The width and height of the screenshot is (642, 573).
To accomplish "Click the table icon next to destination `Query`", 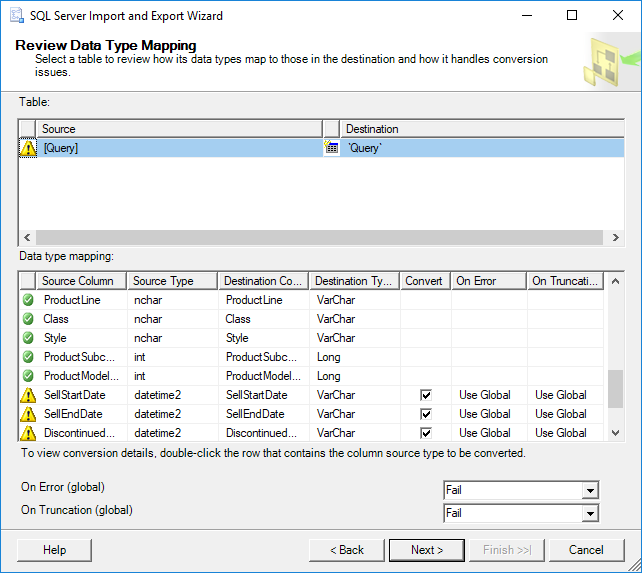I will click(331, 148).
